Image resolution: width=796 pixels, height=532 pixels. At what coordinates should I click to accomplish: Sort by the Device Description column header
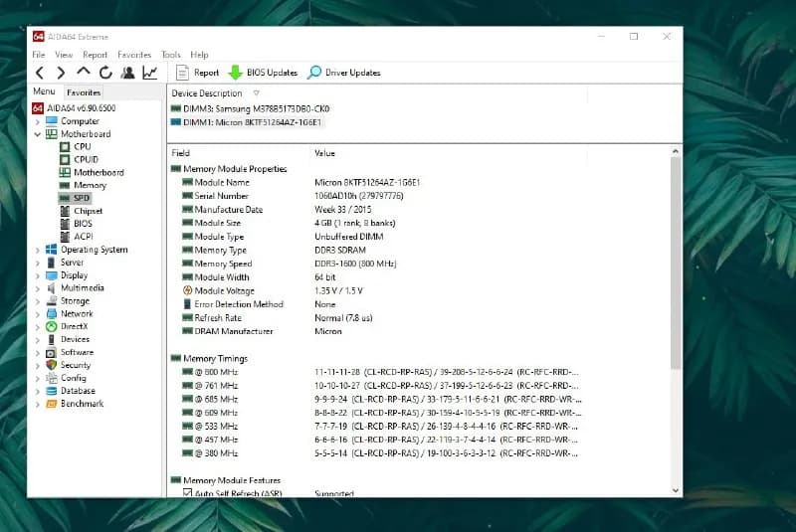207,93
